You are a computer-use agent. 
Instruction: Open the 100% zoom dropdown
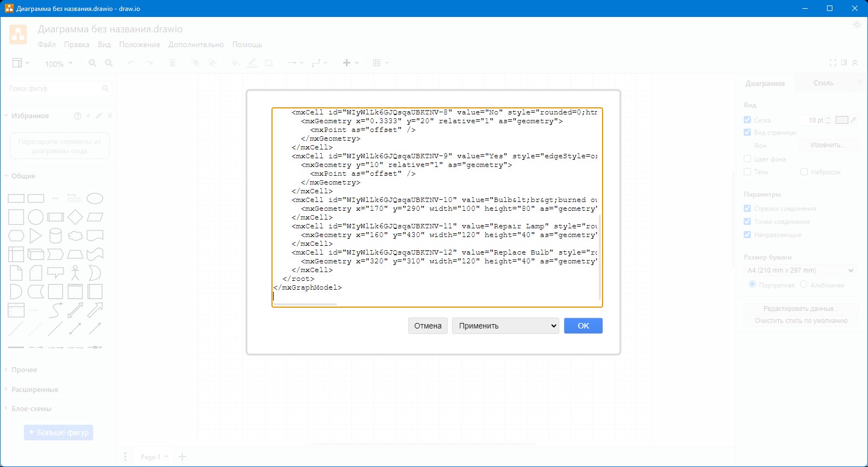58,64
